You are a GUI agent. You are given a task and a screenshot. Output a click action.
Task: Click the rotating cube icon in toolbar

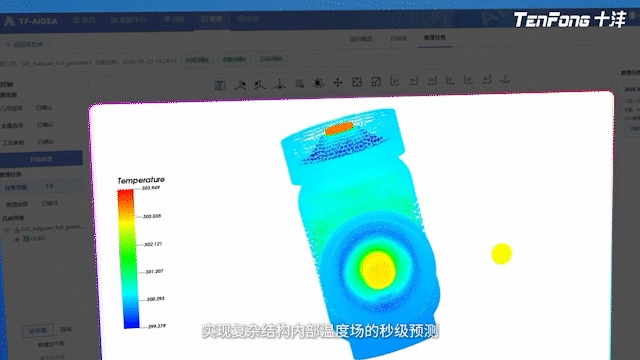[x=318, y=83]
